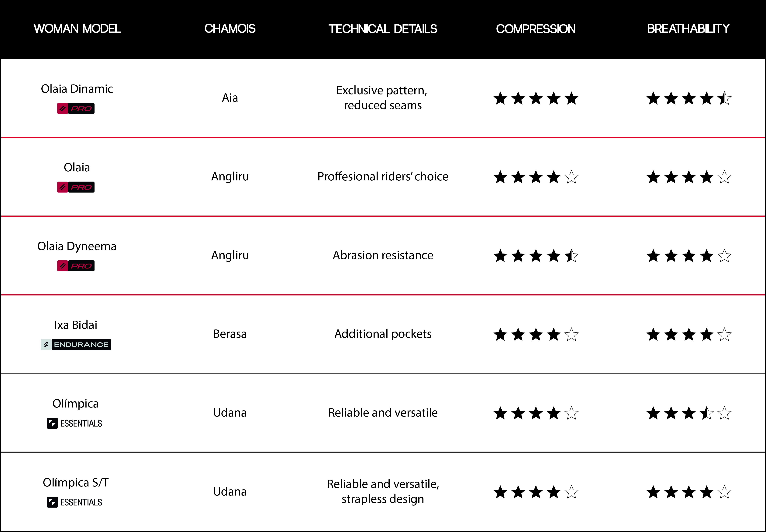766x532 pixels.
Task: Click the Abrasion resistance detail text
Action: 383,255
